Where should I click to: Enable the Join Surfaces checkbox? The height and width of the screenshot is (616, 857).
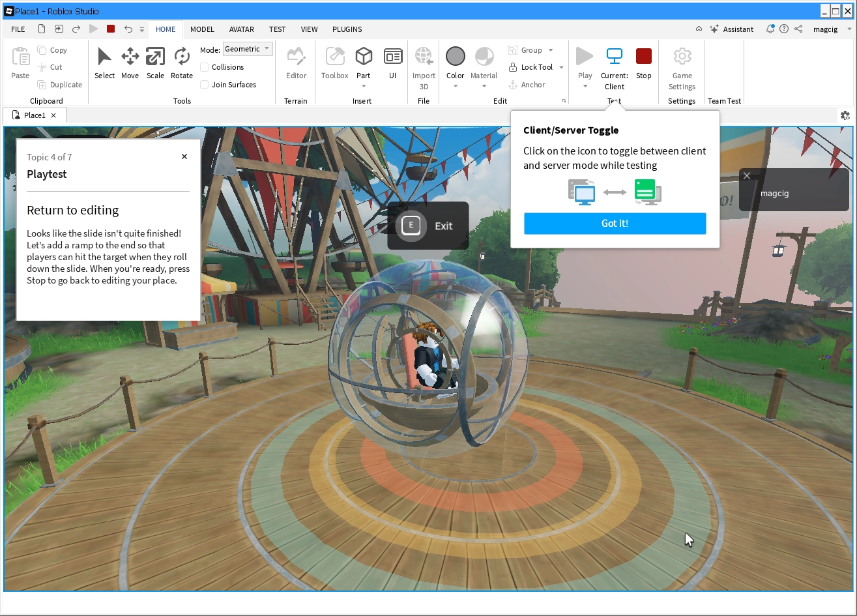click(x=205, y=85)
